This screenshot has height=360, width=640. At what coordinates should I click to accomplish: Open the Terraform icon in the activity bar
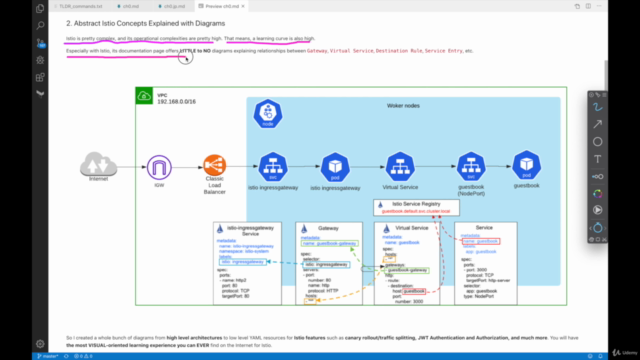(x=40, y=94)
